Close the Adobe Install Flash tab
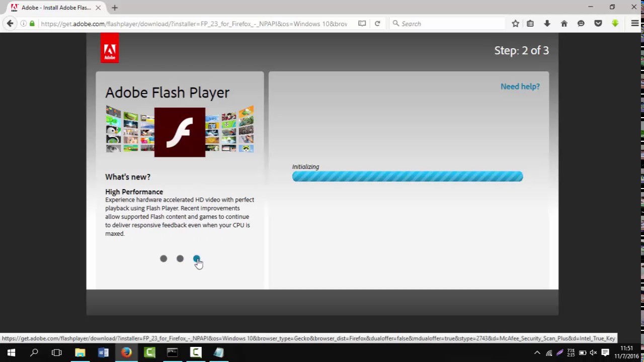Viewport: 644px width, 362px height. click(x=98, y=8)
